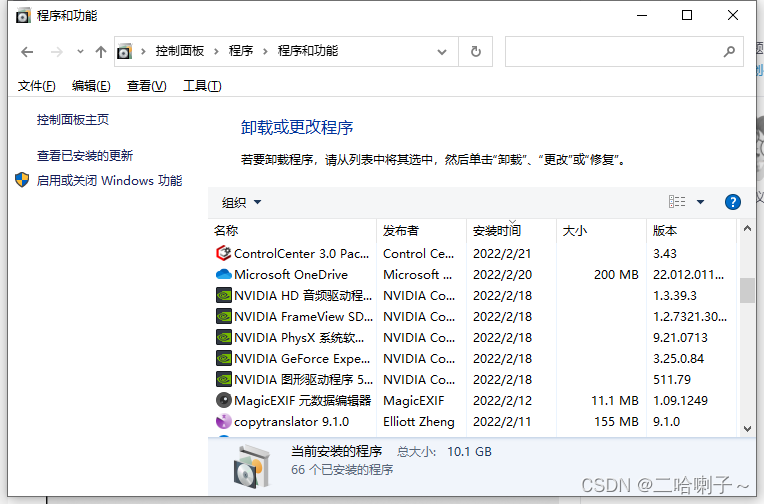Click the magnifier search icon

(x=729, y=51)
